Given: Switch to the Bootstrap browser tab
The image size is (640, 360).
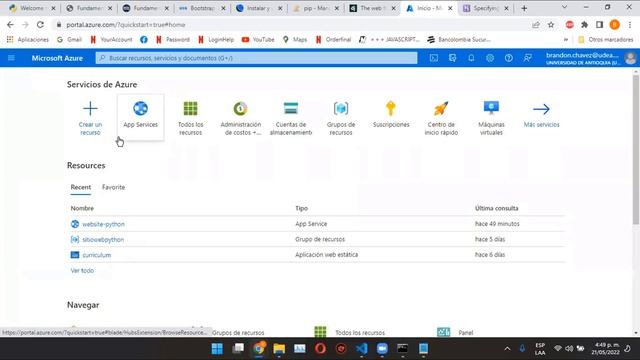Looking at the screenshot, I should tap(202, 8).
